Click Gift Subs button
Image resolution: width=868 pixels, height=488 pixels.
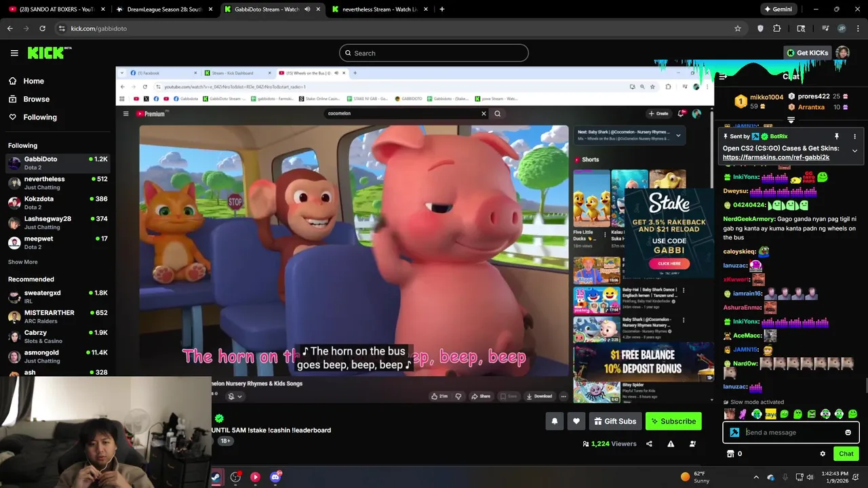pyautogui.click(x=615, y=421)
